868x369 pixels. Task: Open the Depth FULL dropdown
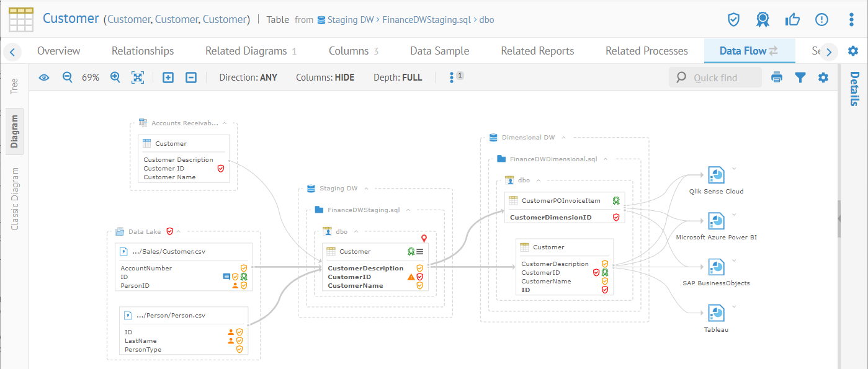pyautogui.click(x=397, y=78)
